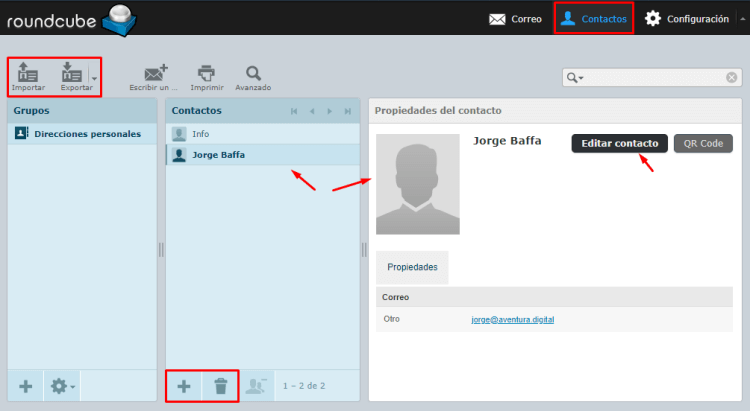The height and width of the screenshot is (411, 750).
Task: Click the Importar contacts icon
Action: point(28,75)
